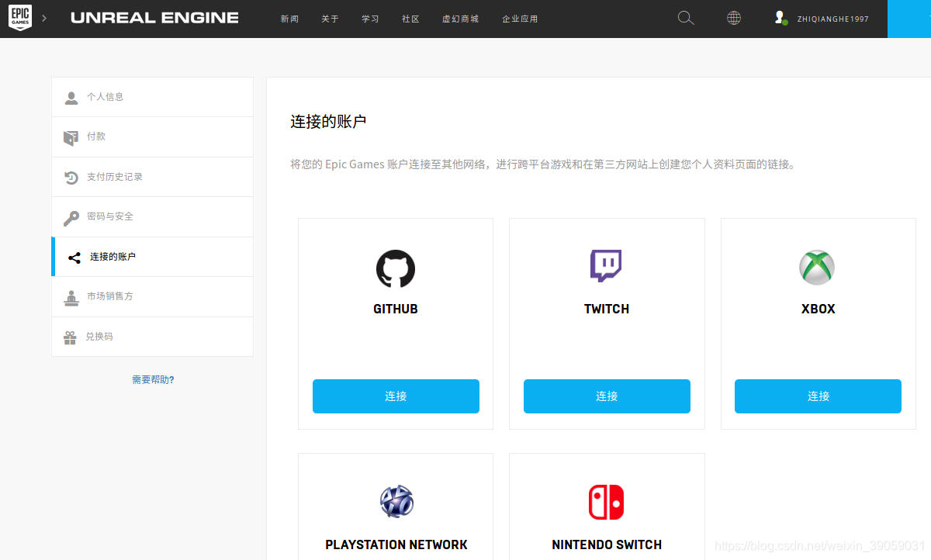Viewport: 931px width, 560px height.
Task: Click the Epic Games account description text
Action: [x=543, y=164]
